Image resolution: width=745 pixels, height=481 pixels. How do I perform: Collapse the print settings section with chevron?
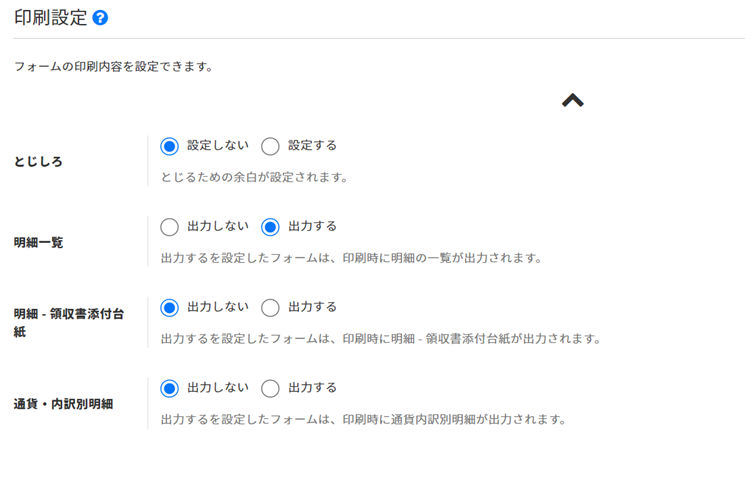572,100
